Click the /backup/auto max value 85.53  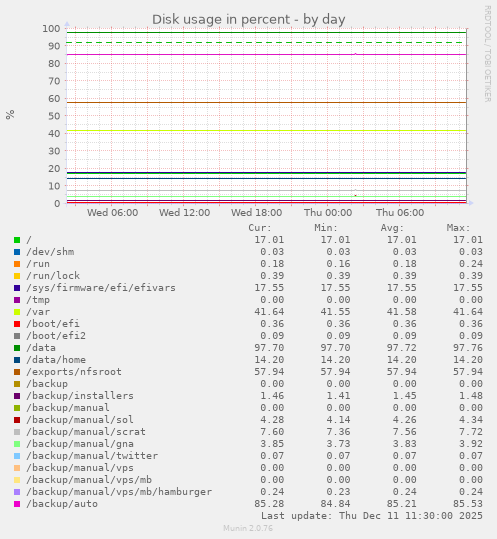point(468,504)
